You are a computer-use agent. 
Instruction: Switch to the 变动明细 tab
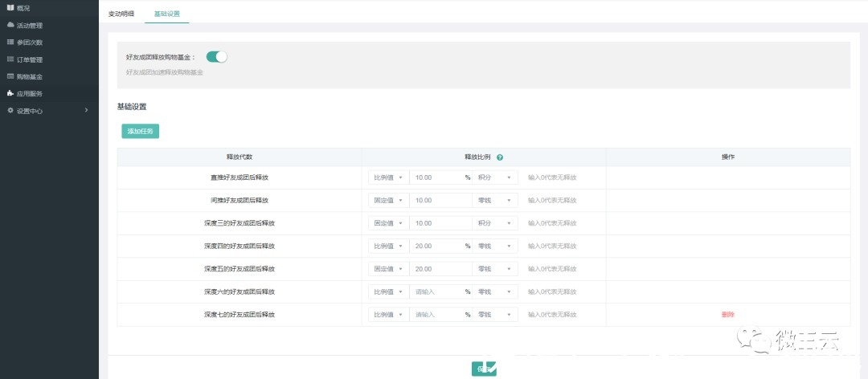pos(121,14)
